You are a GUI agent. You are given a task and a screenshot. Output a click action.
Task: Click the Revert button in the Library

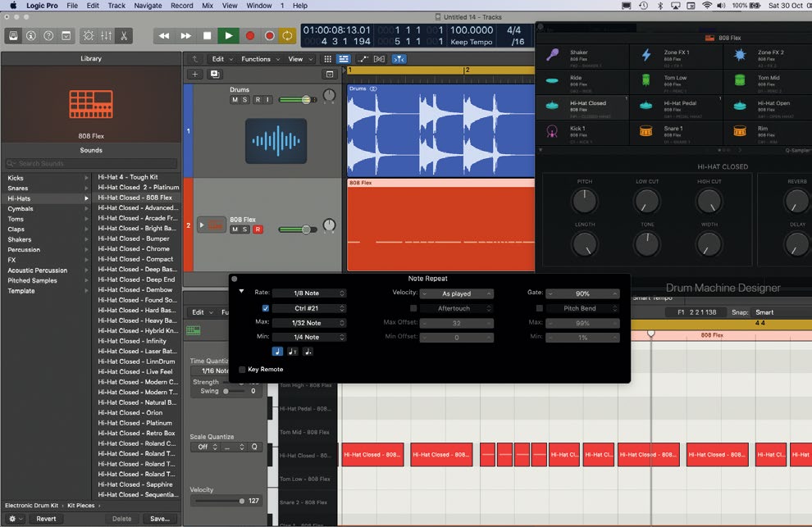point(46,519)
